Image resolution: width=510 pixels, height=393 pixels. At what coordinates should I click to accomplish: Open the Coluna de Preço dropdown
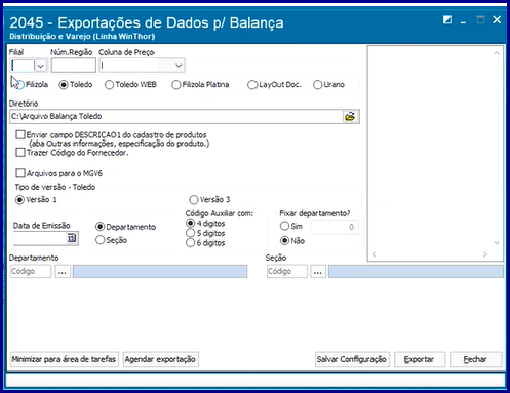tap(179, 65)
